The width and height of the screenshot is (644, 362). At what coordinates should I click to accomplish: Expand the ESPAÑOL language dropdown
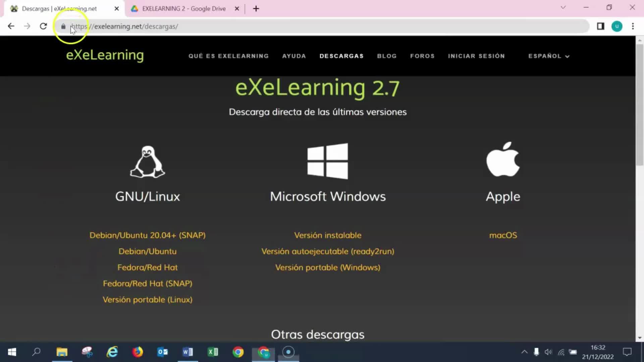click(549, 56)
